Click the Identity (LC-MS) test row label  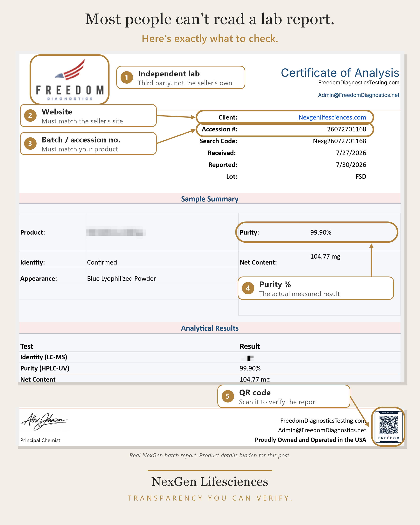44,357
